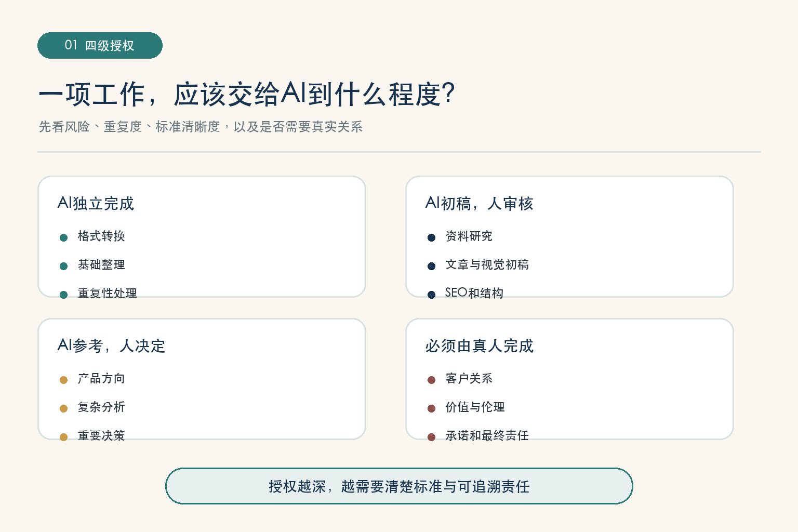Click the AI初稿，人审核 card heading
The height and width of the screenshot is (532, 798).
479,203
